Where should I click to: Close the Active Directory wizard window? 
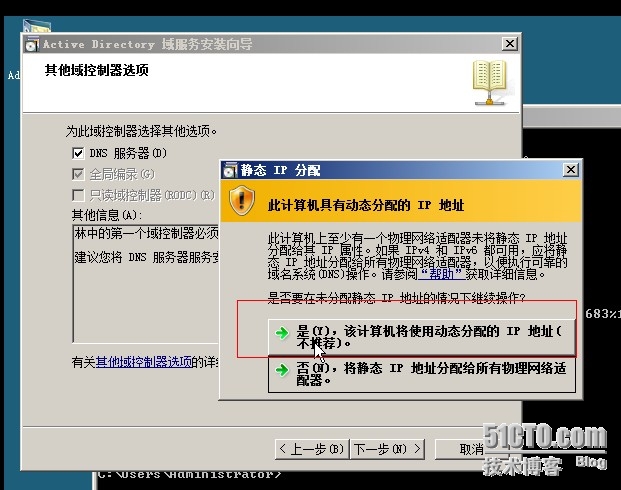[x=510, y=44]
